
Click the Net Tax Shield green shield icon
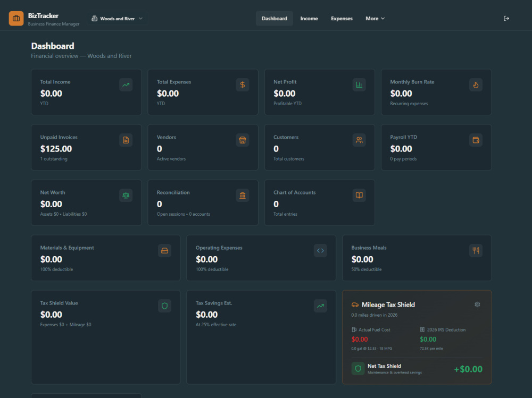[x=358, y=368]
